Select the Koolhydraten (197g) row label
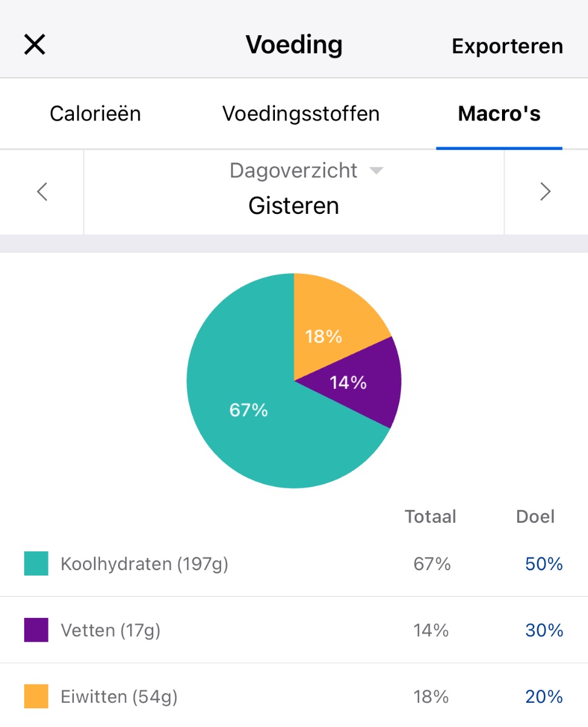 (144, 564)
